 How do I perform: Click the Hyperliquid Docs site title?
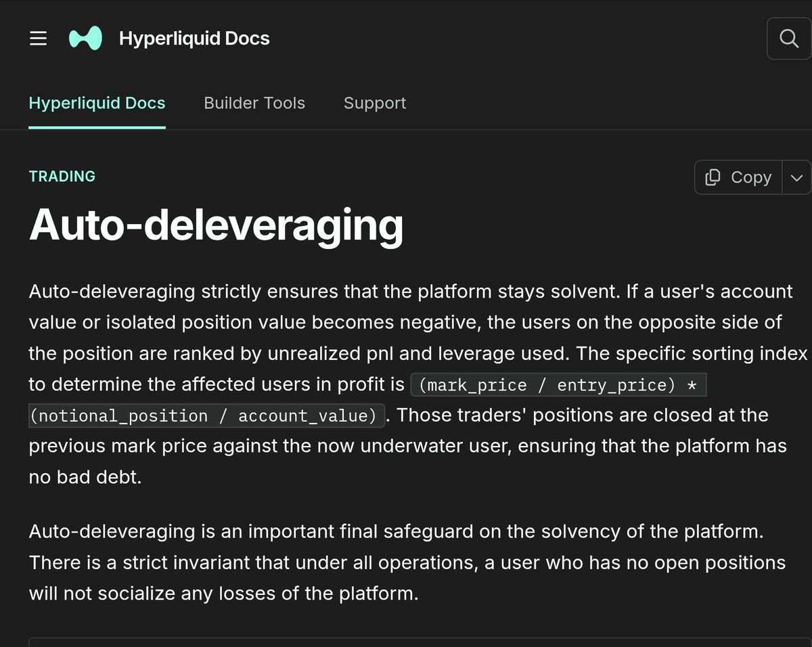[194, 39]
